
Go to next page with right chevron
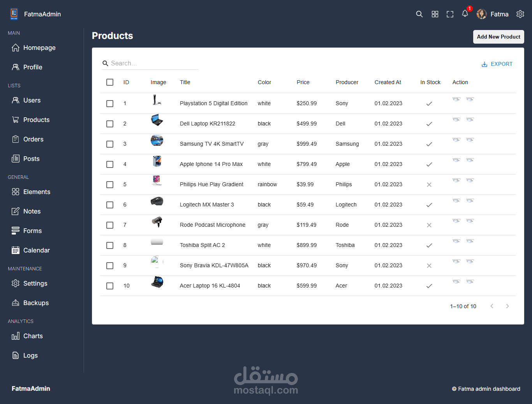coord(507,306)
